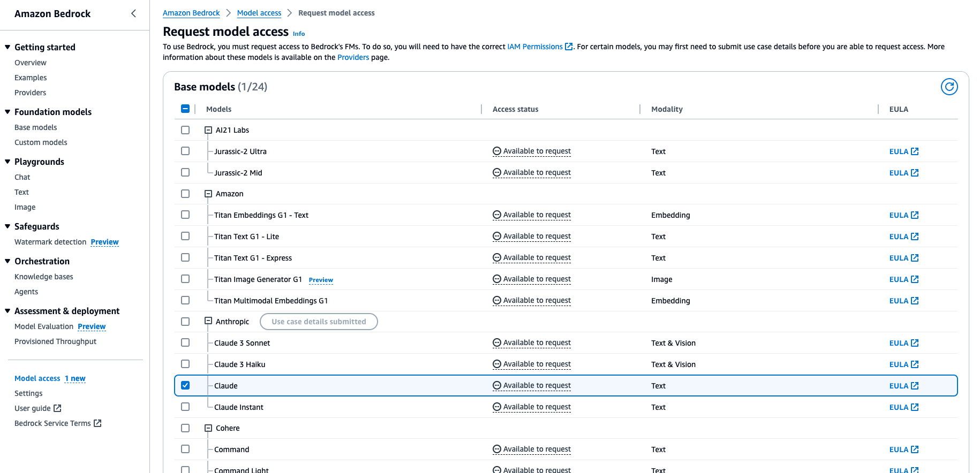
Task: Click status icon for Claude 3 Sonnet
Action: (497, 343)
